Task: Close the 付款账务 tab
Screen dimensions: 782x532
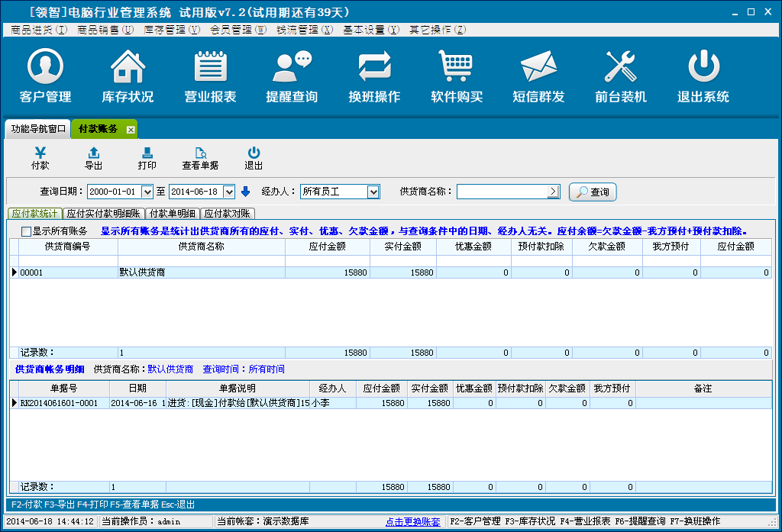Action: (x=131, y=130)
